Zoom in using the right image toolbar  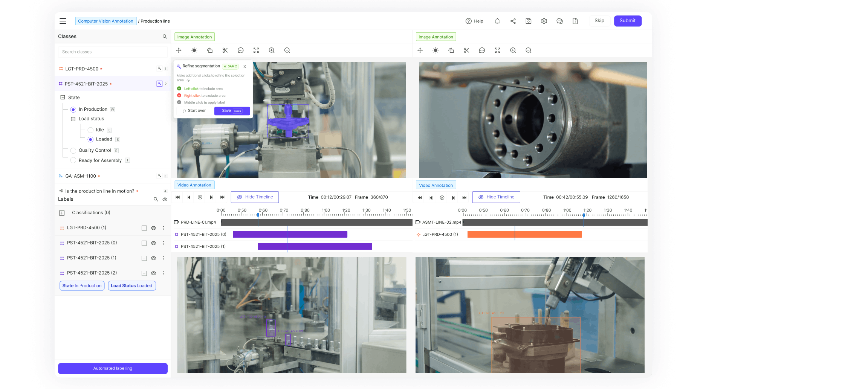tap(513, 50)
